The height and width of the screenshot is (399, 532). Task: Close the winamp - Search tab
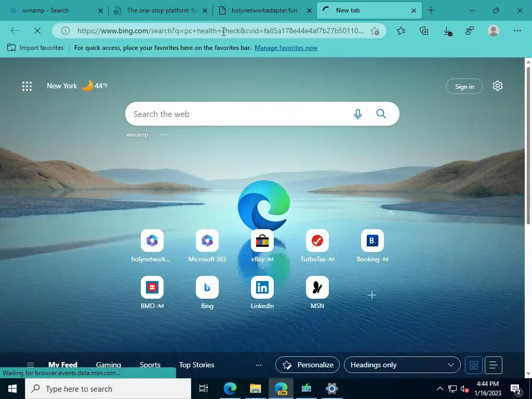pos(100,11)
